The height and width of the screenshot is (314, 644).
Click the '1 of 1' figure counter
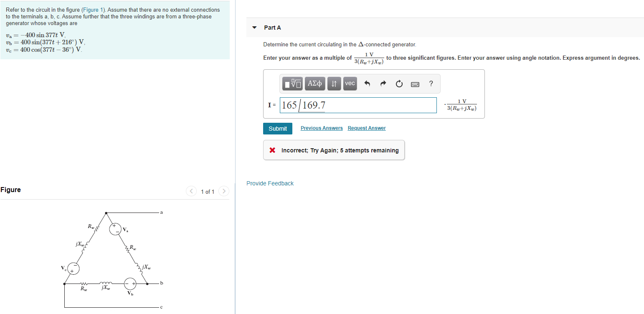pos(208,192)
